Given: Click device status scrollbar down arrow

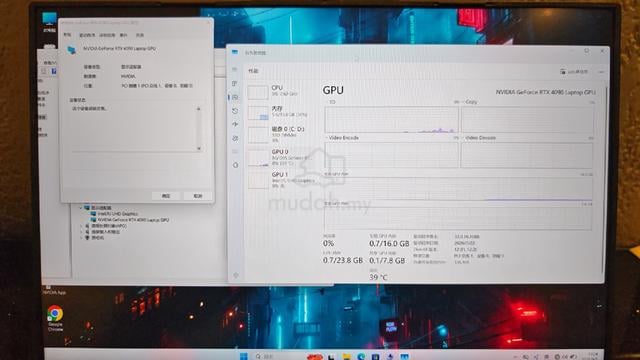Looking at the screenshot, I should (199, 149).
